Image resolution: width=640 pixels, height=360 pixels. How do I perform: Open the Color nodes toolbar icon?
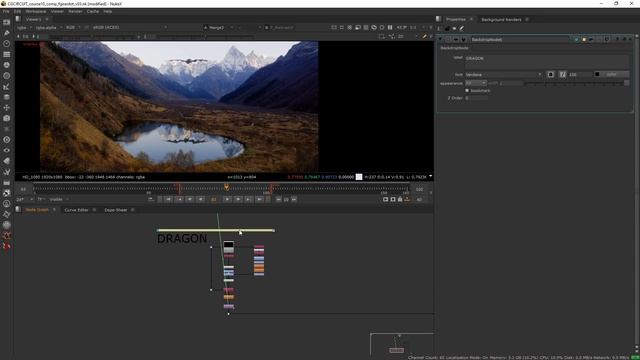pos(7,64)
